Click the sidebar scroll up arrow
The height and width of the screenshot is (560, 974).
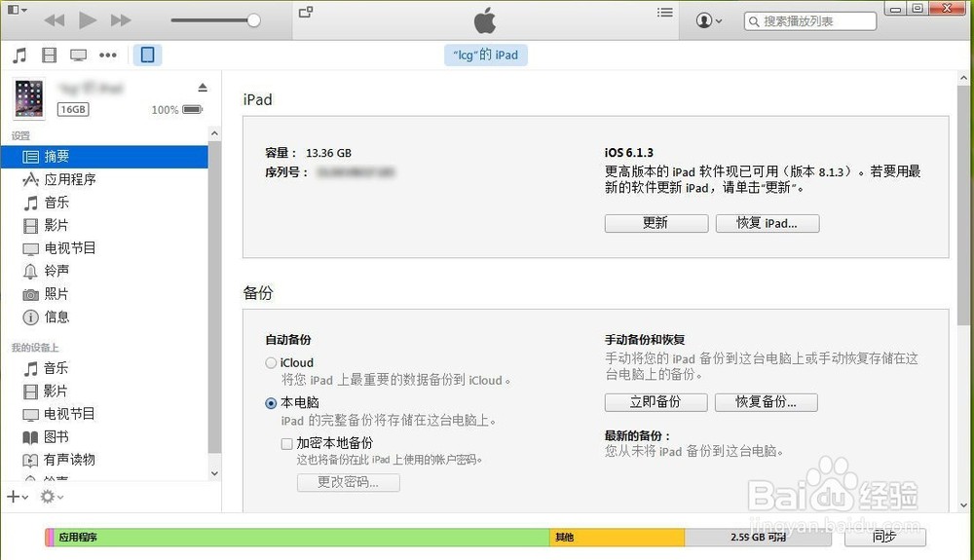click(214, 133)
